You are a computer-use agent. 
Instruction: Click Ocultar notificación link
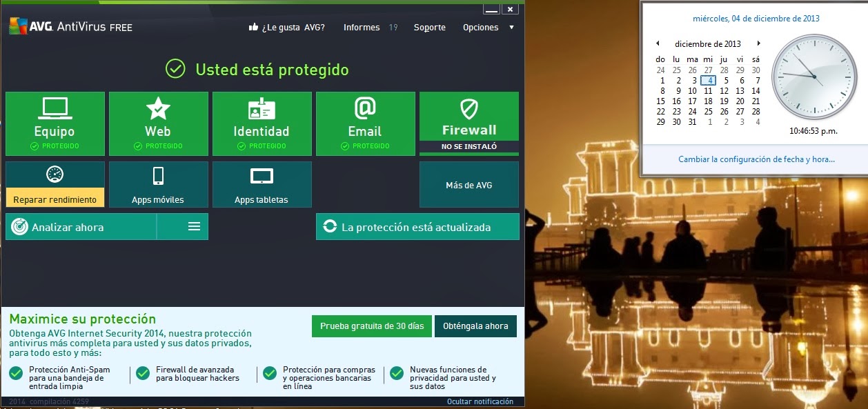(480, 401)
